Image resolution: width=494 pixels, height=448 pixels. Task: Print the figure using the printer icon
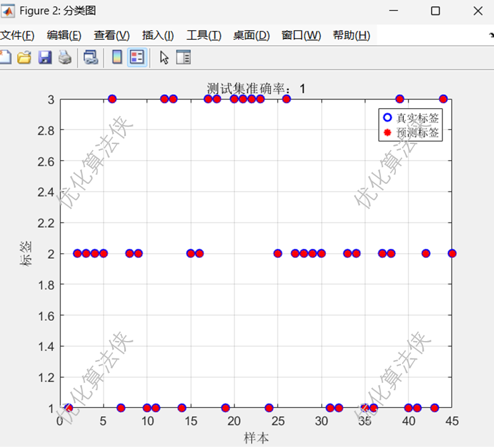[65, 57]
